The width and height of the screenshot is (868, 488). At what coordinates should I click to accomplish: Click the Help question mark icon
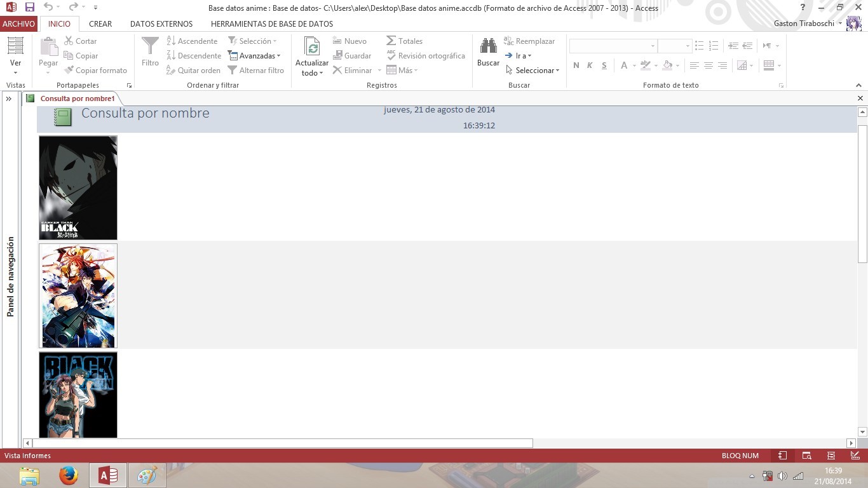tap(803, 8)
